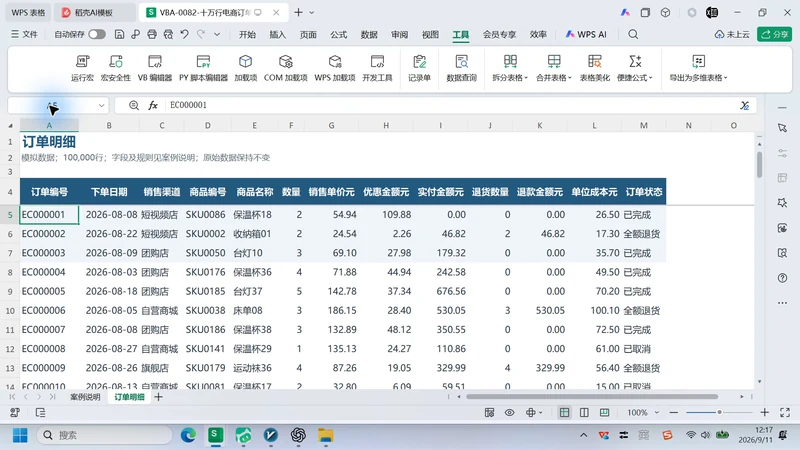The width and height of the screenshot is (800, 450).
Task: Open the 文件 menu
Action: 24,34
